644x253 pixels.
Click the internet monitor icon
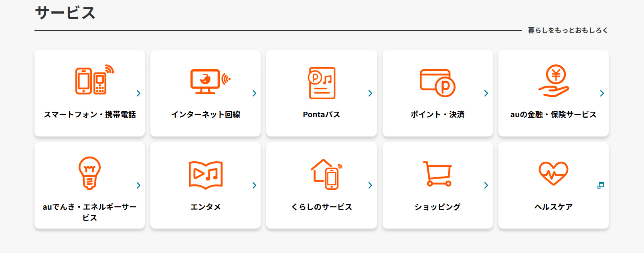(209, 81)
